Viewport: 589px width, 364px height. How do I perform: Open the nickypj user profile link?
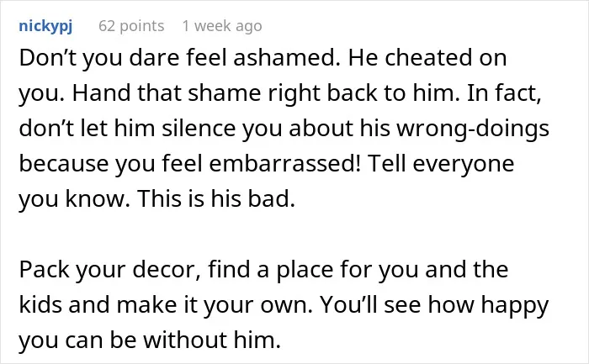pyautogui.click(x=45, y=26)
